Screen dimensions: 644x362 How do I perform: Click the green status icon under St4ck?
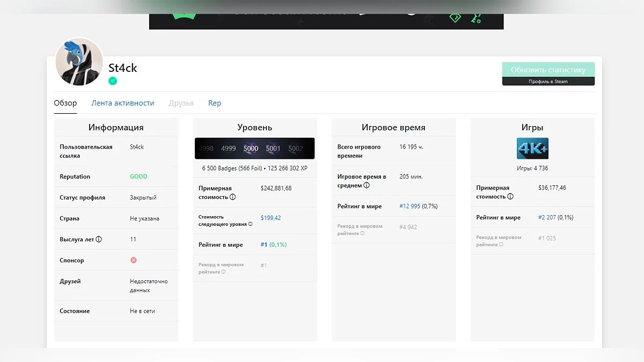pos(113,81)
